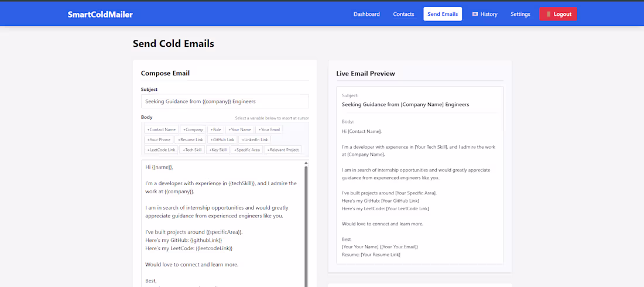The image size is (644, 287).
Task: Click the body textarea scroll-up arrow
Action: click(x=306, y=163)
